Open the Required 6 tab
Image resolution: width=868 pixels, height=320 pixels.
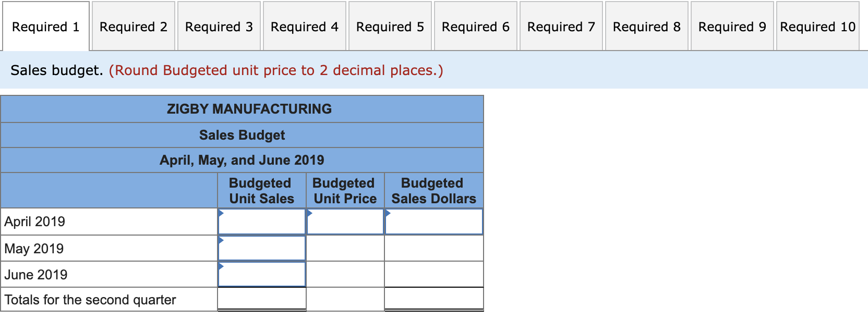point(476,26)
